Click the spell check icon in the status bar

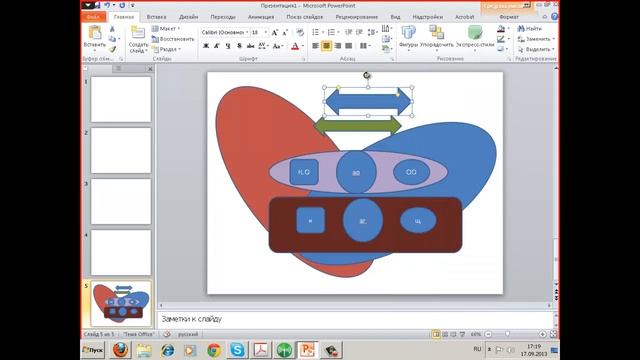pos(167,334)
